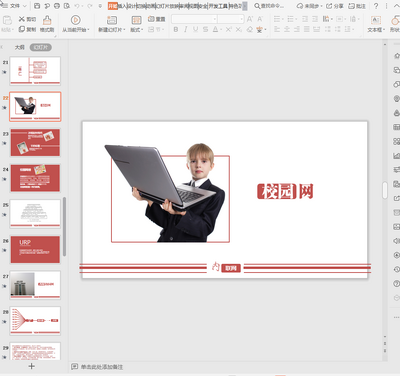Click the Save icon in quick access bar

click(x=37, y=6)
